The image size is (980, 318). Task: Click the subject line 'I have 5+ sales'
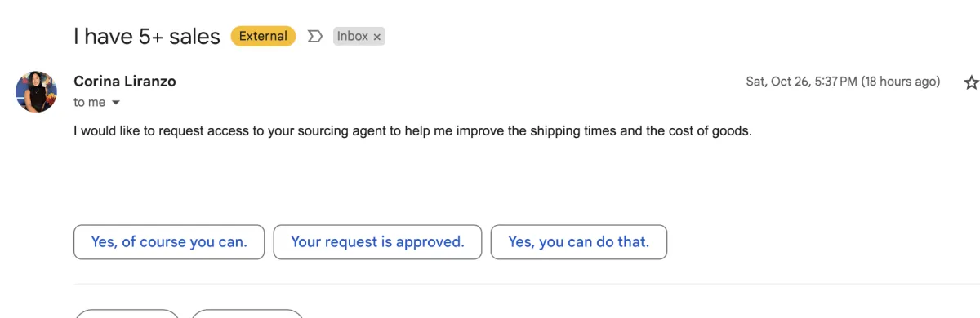click(x=147, y=37)
